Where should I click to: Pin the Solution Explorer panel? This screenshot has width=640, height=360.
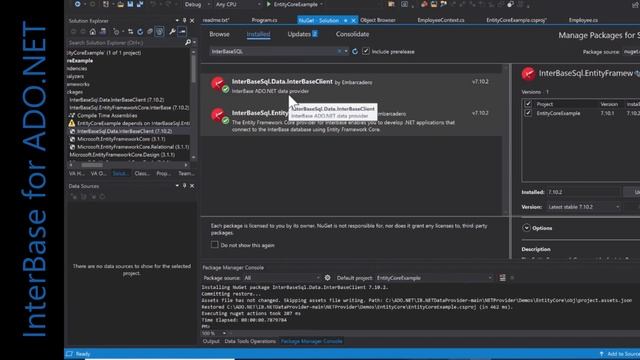click(184, 20)
